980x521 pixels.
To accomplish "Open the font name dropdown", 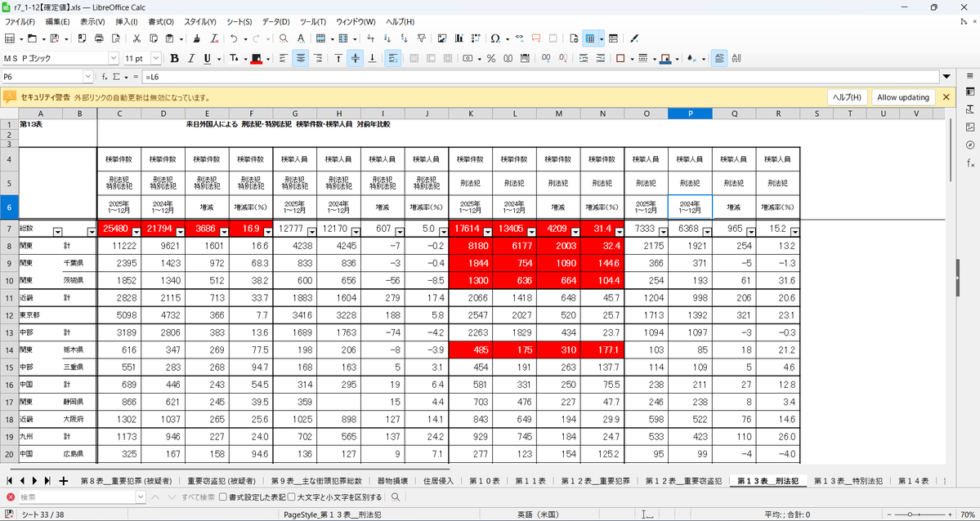I will 113,58.
